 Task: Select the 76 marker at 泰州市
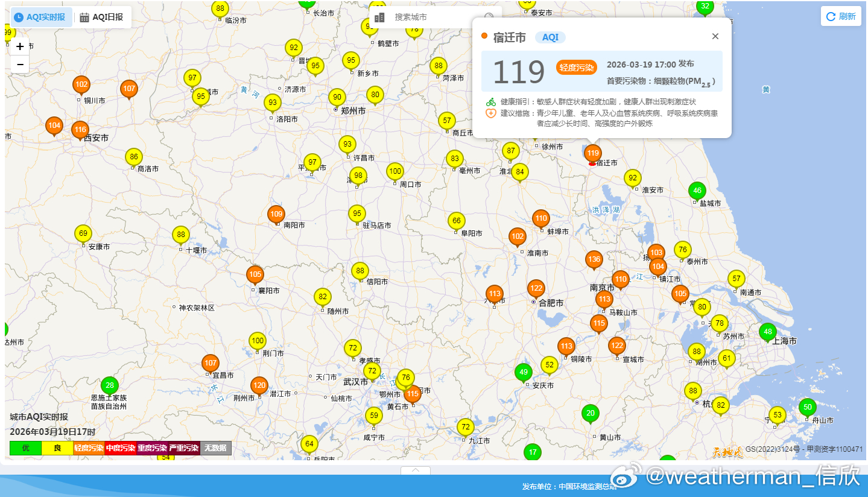[x=682, y=250]
